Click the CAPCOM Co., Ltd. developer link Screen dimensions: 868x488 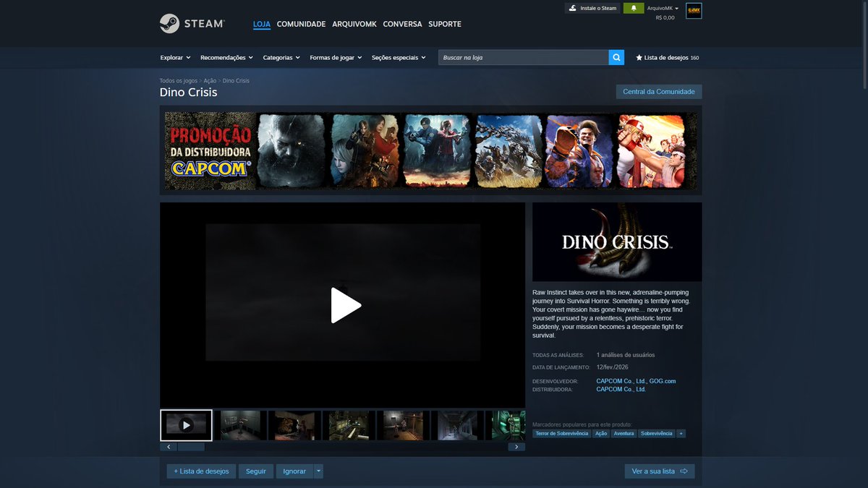point(621,381)
